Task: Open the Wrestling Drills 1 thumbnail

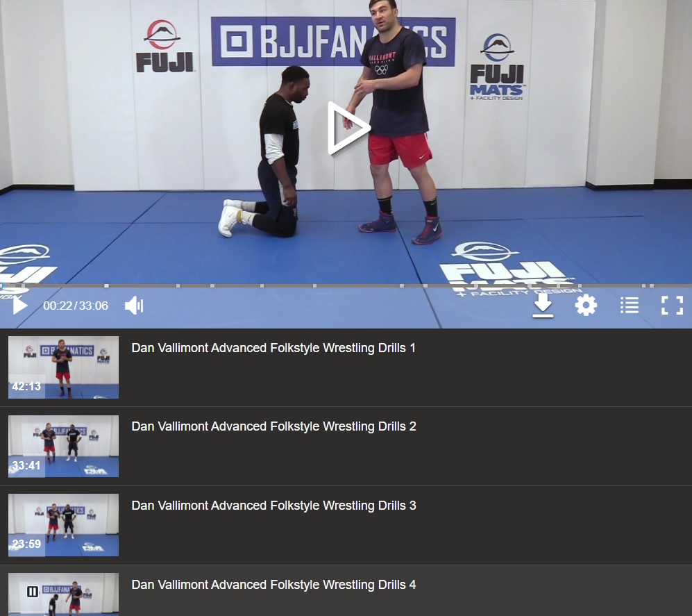Action: (x=64, y=367)
